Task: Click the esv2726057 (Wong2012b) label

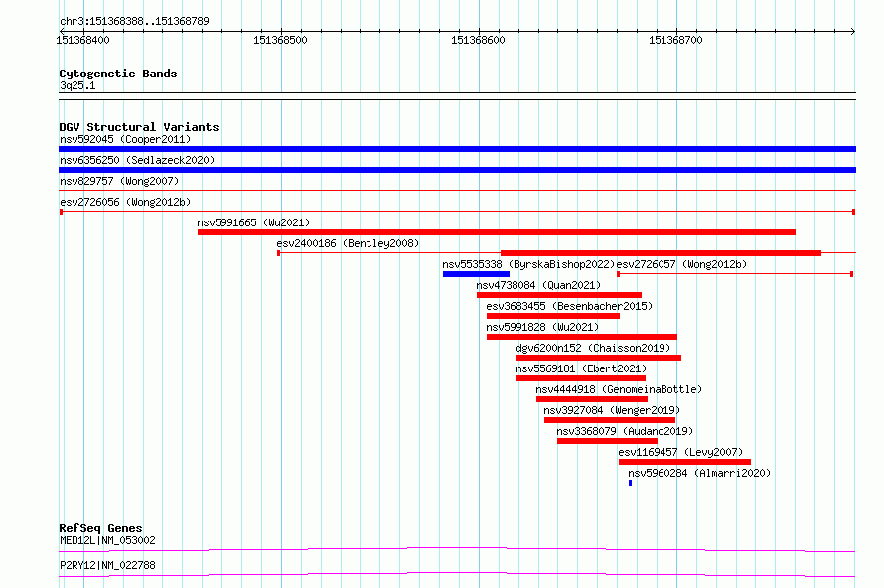Action: tap(681, 264)
